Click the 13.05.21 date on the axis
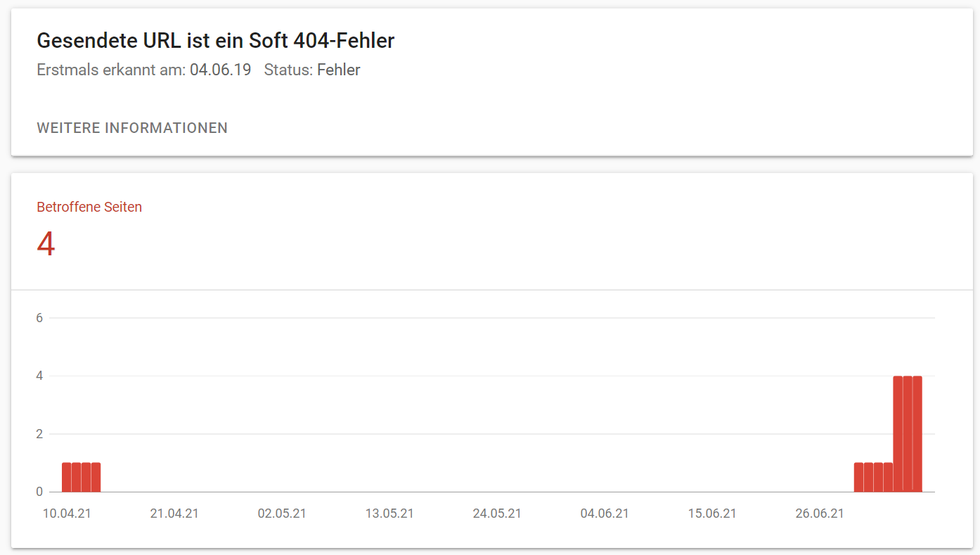The width and height of the screenshot is (980, 555). [389, 513]
